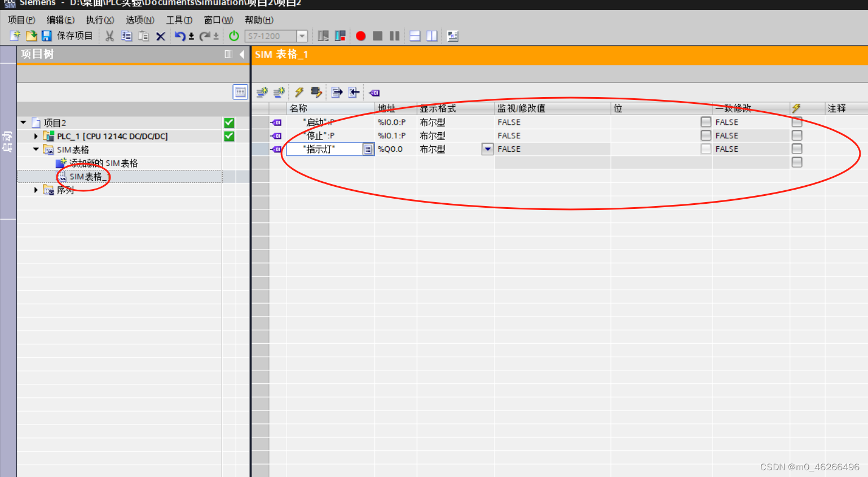The width and height of the screenshot is (868, 477).
Task: Enable the 一致修改 checkbox for 启动 row
Action: [796, 121]
